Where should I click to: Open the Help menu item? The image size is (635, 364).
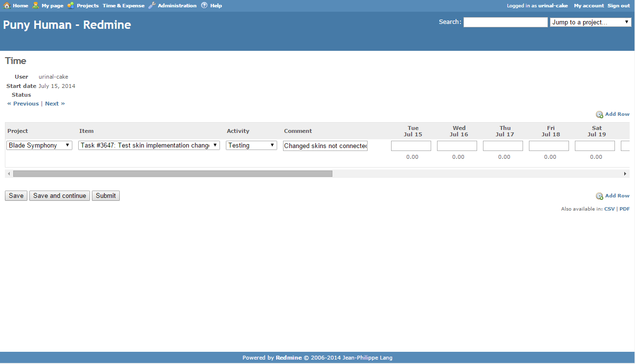pyautogui.click(x=216, y=6)
